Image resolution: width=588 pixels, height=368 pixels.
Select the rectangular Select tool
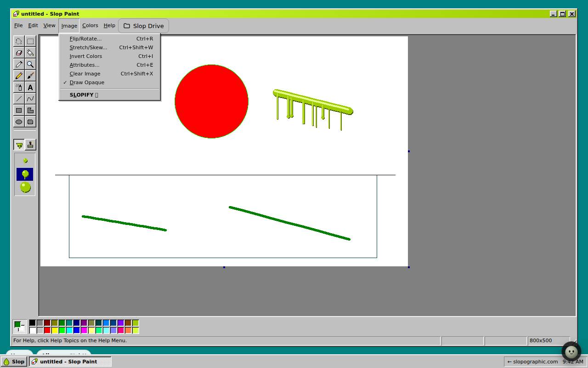30,41
